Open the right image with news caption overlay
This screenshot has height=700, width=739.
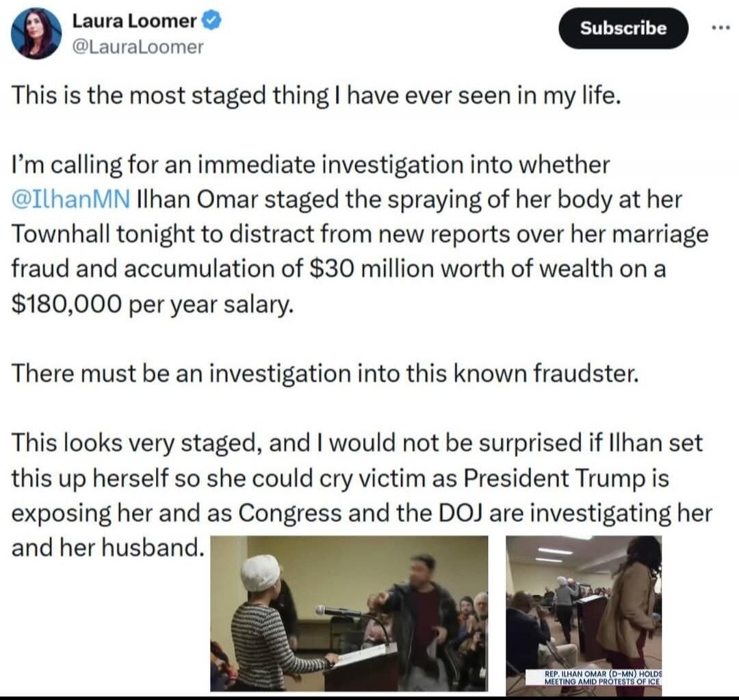click(x=585, y=612)
